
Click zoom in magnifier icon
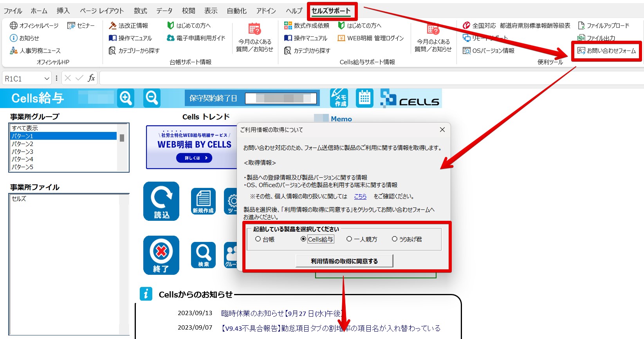coord(126,98)
